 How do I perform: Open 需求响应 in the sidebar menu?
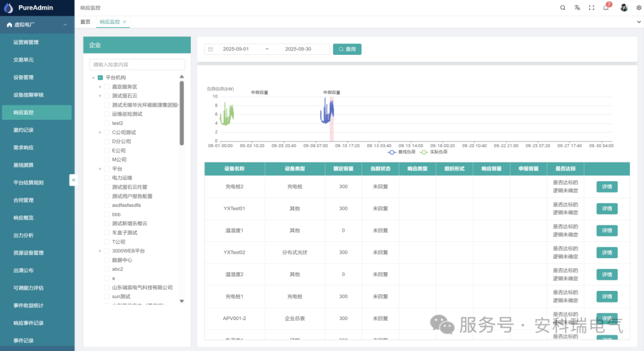24,147
